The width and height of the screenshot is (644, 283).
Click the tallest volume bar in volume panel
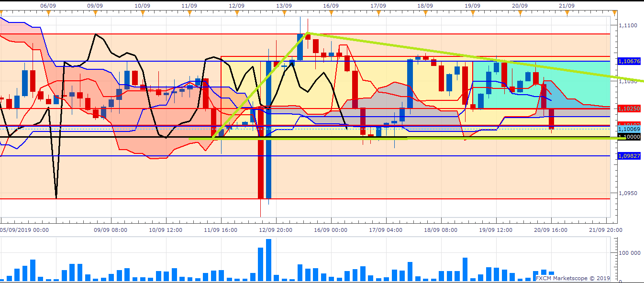pyautogui.click(x=268, y=260)
